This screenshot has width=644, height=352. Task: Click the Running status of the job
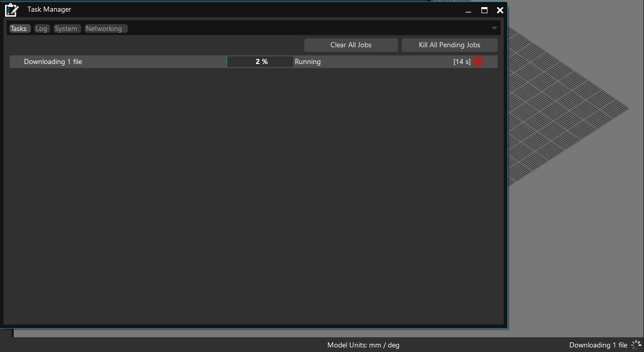click(308, 62)
